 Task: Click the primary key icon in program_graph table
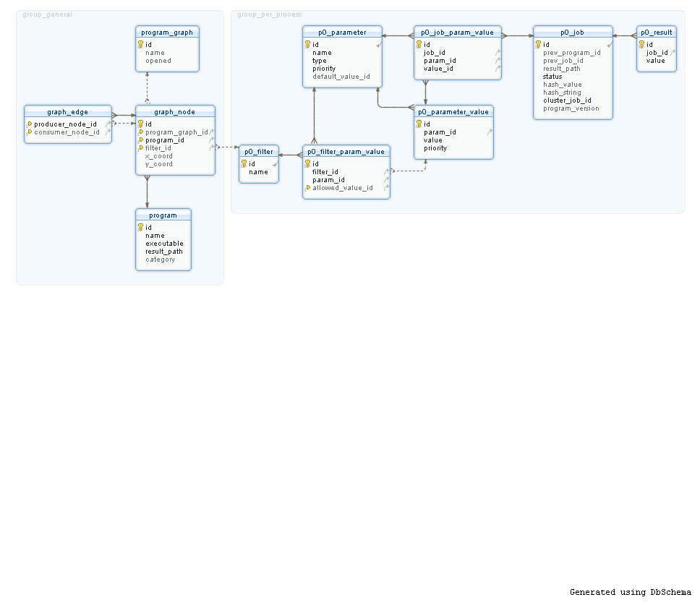141,45
